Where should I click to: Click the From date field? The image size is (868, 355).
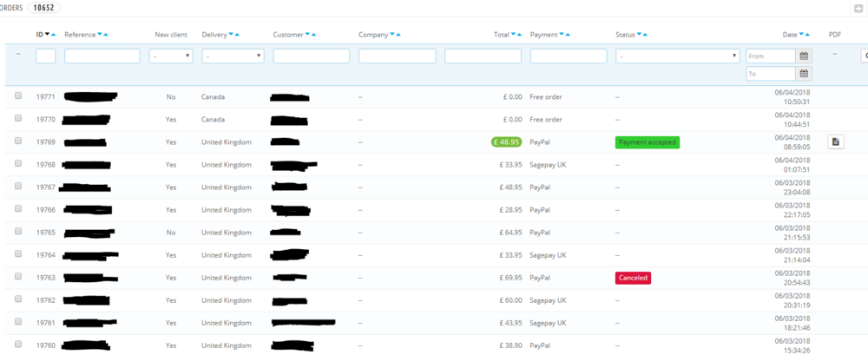coord(771,56)
